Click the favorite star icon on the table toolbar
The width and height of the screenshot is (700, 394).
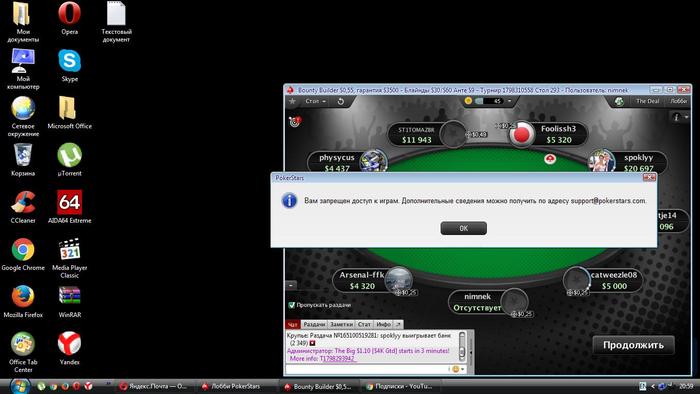point(292,101)
